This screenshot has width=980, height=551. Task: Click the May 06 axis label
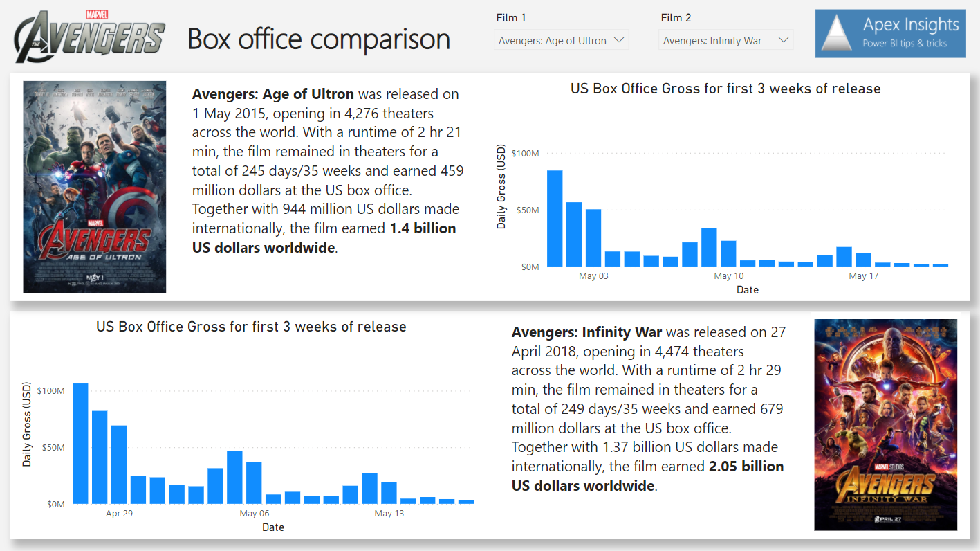coord(254,514)
